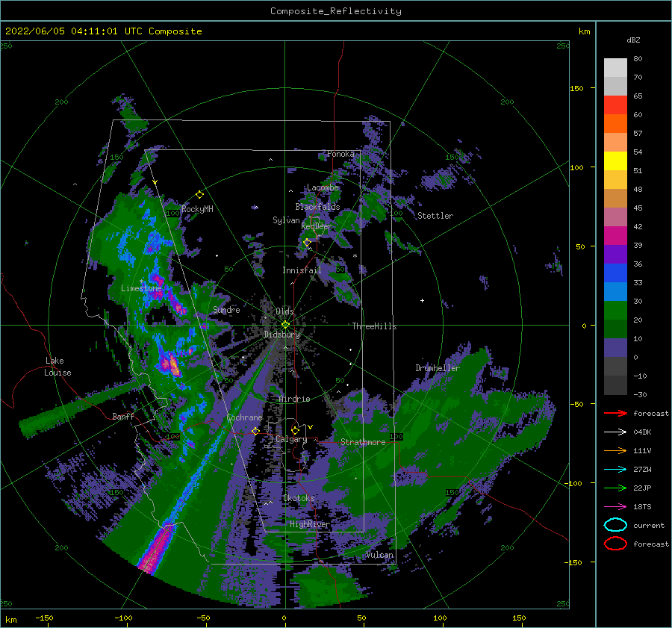
Task: Click the 2022/06/05 04:11:01 UTC timestamp
Action: (x=75, y=31)
